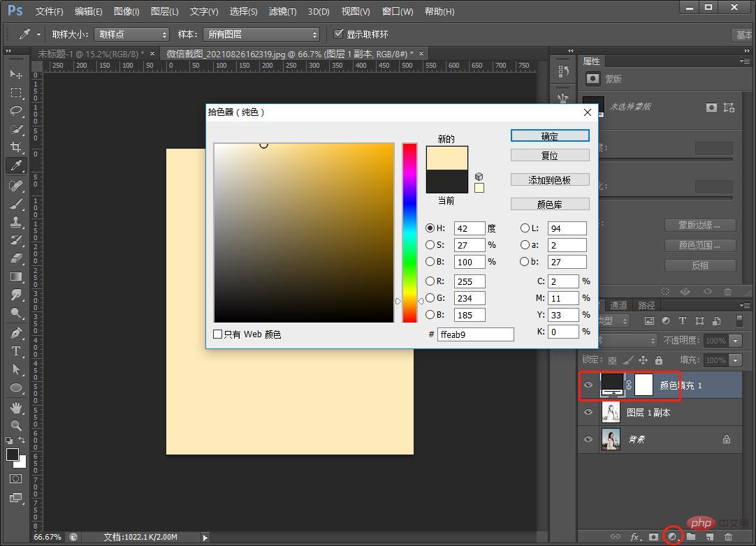
Task: Select the Quick Selection tool
Action: (16, 129)
